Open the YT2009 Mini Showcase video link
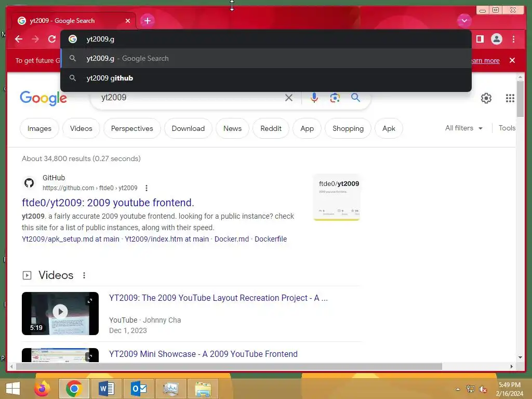Viewport: 532px width, 399px height. 203,354
